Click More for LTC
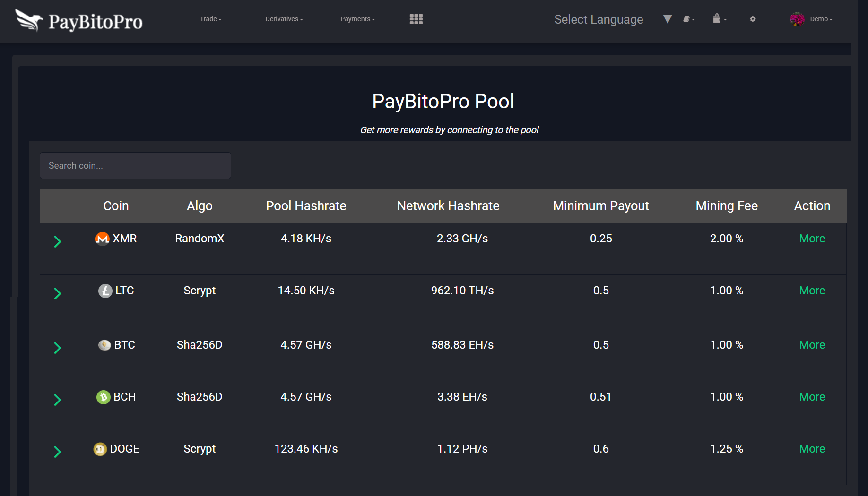This screenshot has width=868, height=496. click(812, 291)
